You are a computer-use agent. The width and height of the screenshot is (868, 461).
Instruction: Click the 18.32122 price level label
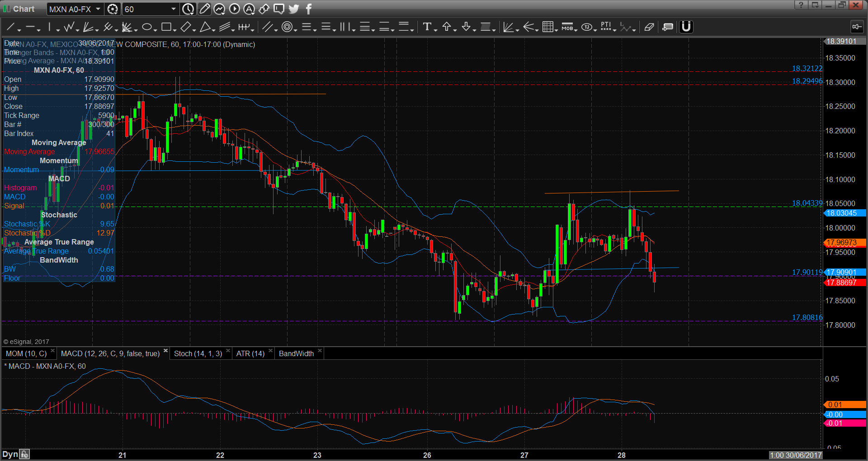pyautogui.click(x=807, y=69)
